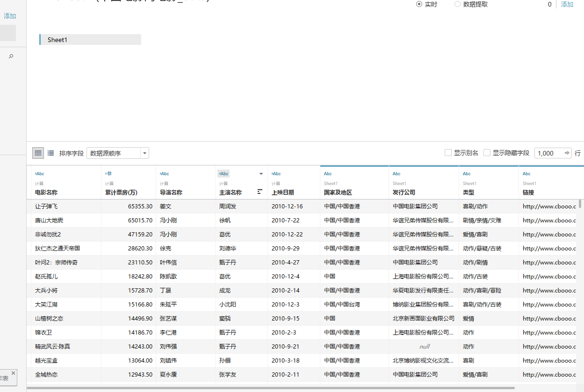Click director cell 张艺谋
Image resolution: width=584 pixels, height=392 pixels.
(x=186, y=319)
